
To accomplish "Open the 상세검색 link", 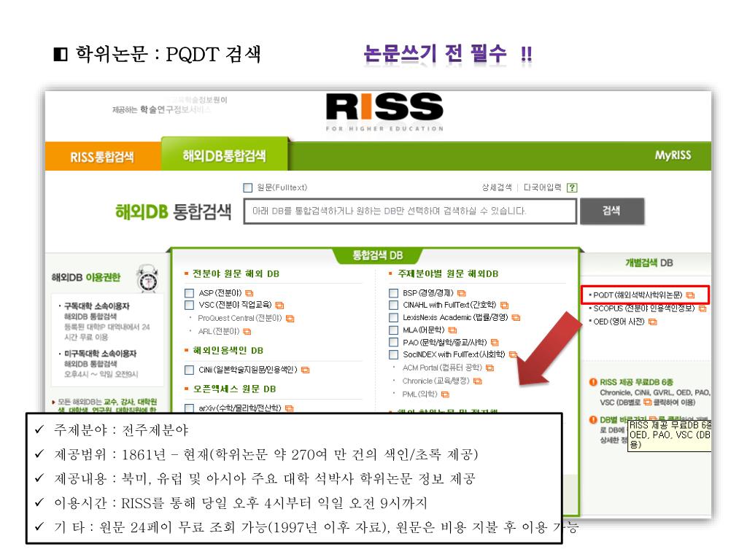I will tap(496, 187).
